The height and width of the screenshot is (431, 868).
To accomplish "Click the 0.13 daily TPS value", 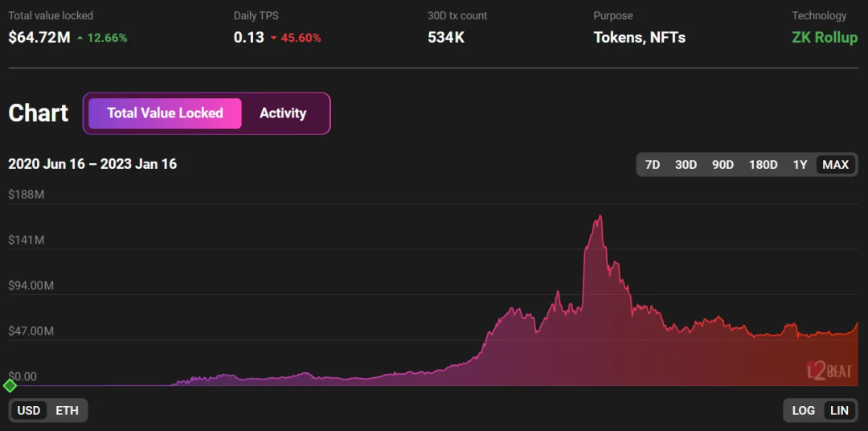I will coord(248,38).
